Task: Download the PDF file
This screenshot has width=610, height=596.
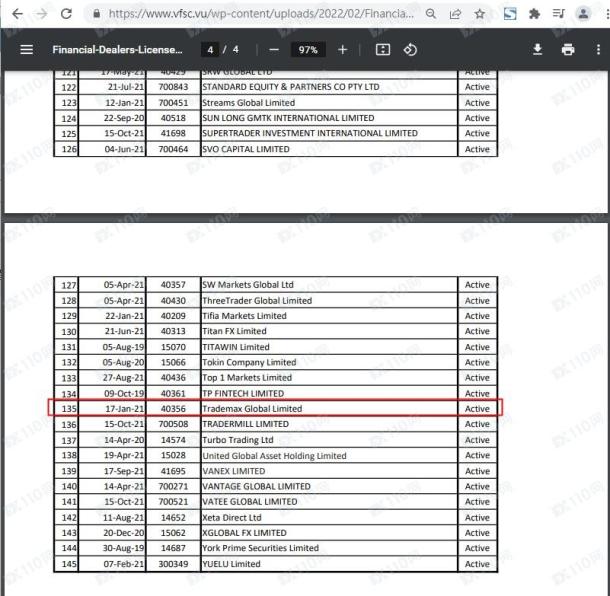Action: pyautogui.click(x=537, y=50)
